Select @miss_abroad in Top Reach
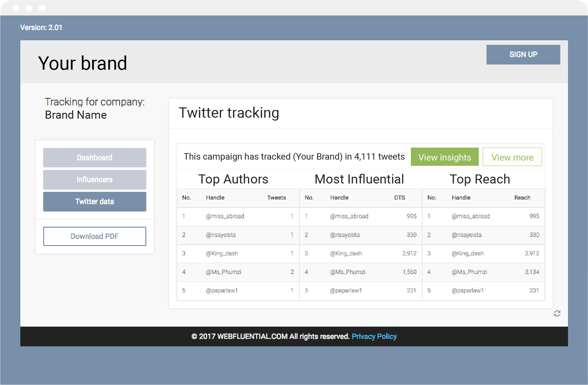 [471, 216]
